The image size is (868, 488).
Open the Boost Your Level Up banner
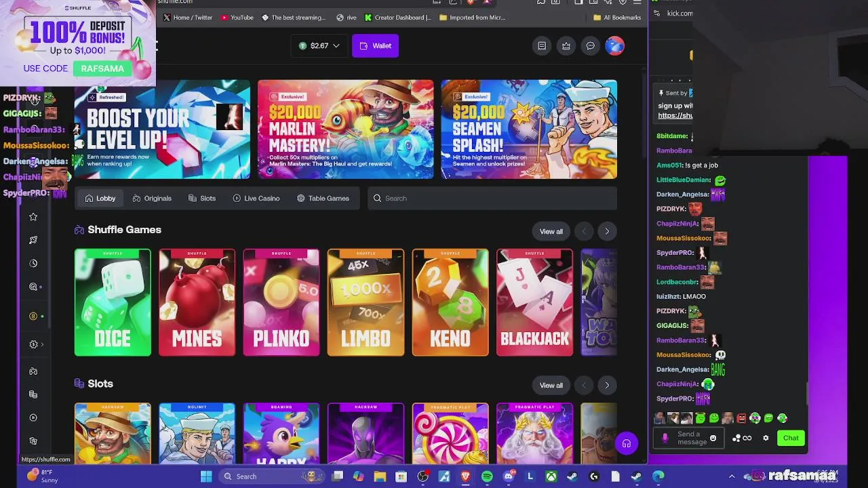click(x=162, y=129)
